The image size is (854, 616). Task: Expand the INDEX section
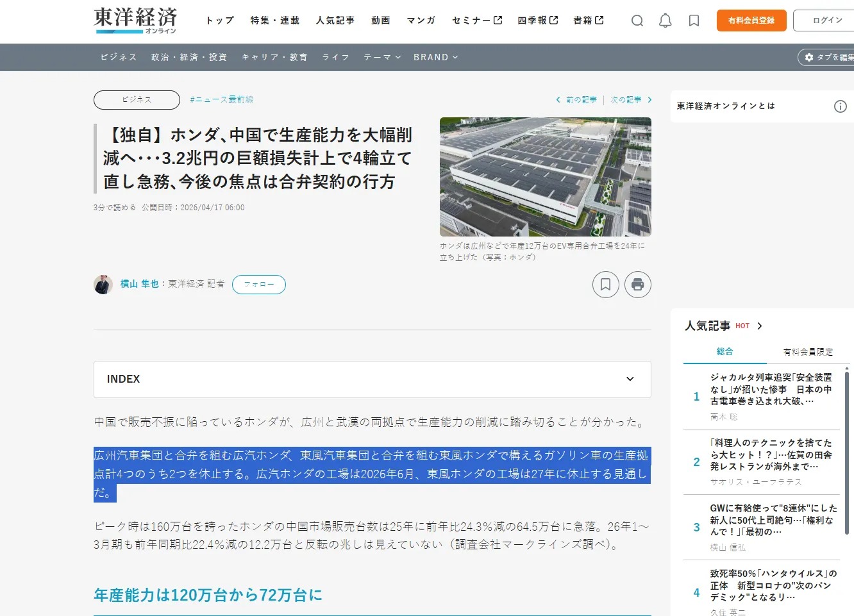373,379
